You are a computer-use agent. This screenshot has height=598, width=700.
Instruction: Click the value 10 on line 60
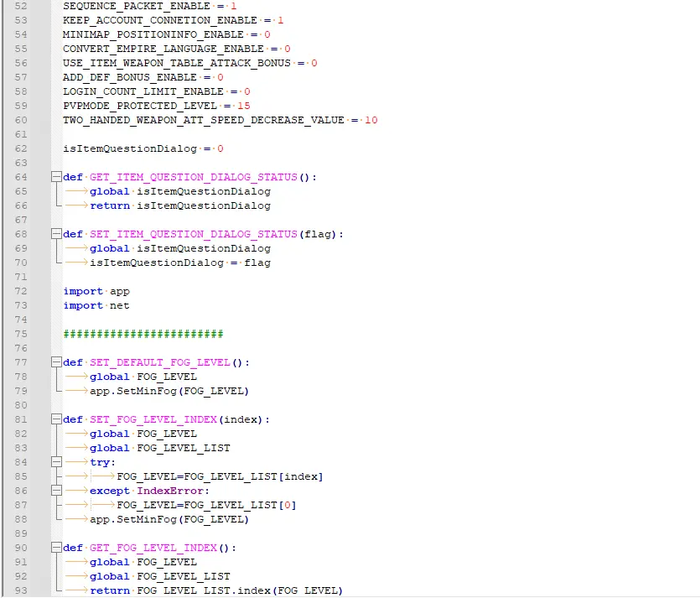click(x=371, y=120)
